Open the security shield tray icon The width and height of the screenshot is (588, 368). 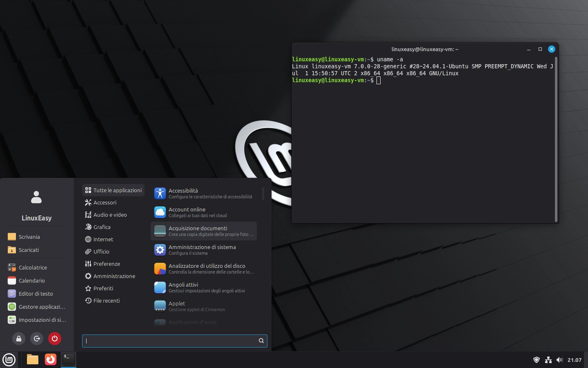coord(537,360)
